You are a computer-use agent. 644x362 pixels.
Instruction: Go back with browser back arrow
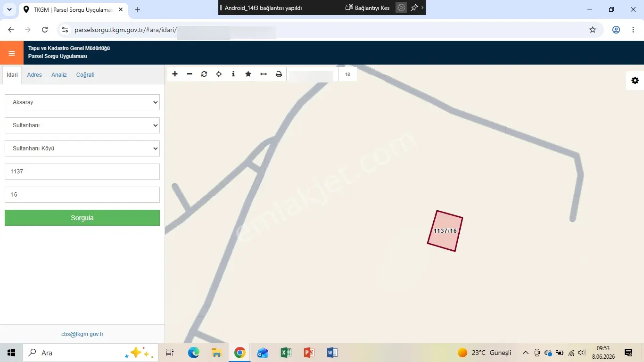(x=11, y=30)
